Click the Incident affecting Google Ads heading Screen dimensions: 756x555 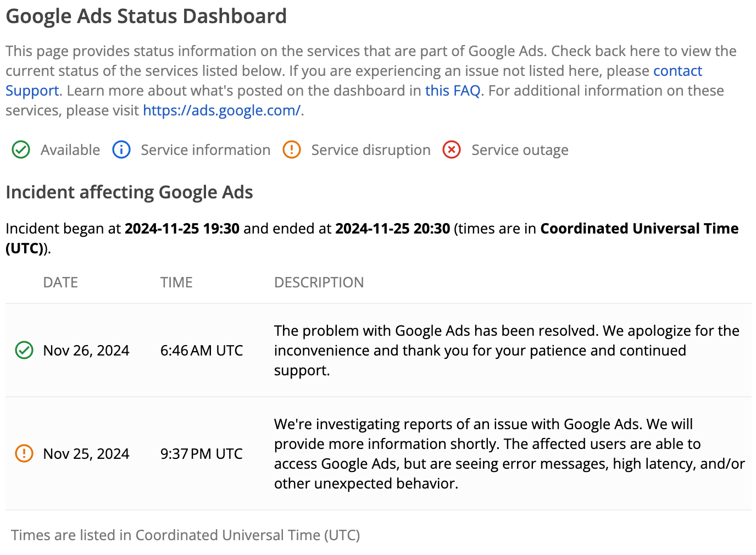coord(129,192)
